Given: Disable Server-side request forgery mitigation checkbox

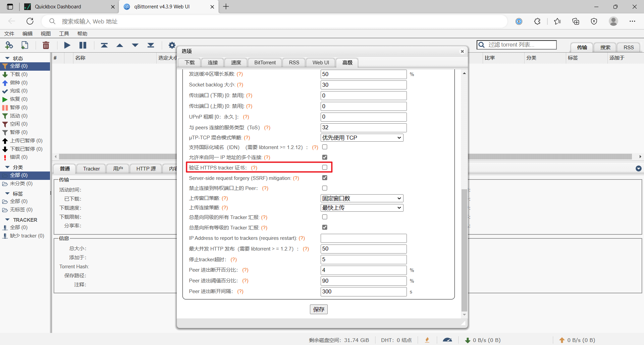Looking at the screenshot, I should 325,178.
